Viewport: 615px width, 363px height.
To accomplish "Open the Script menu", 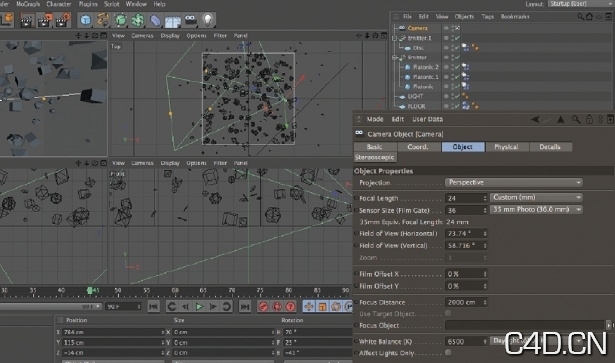I will [111, 4].
